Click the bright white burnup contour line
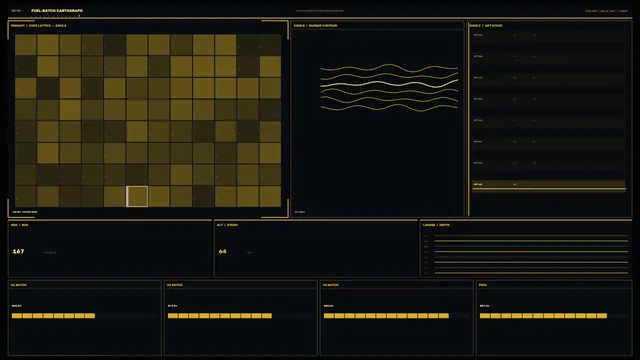The height and width of the screenshot is (360, 640). [389, 84]
